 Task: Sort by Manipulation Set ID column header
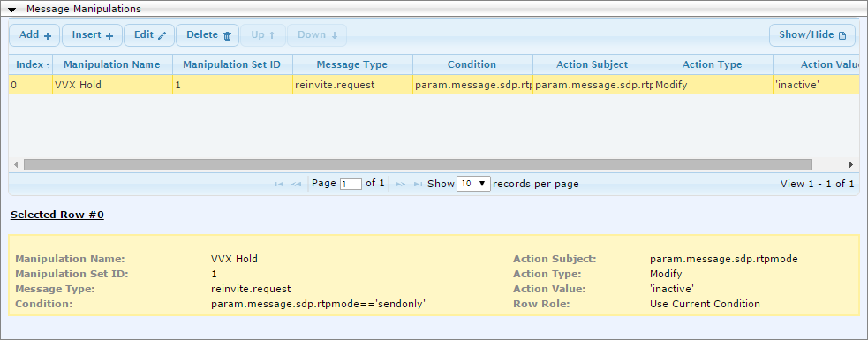[x=232, y=64]
